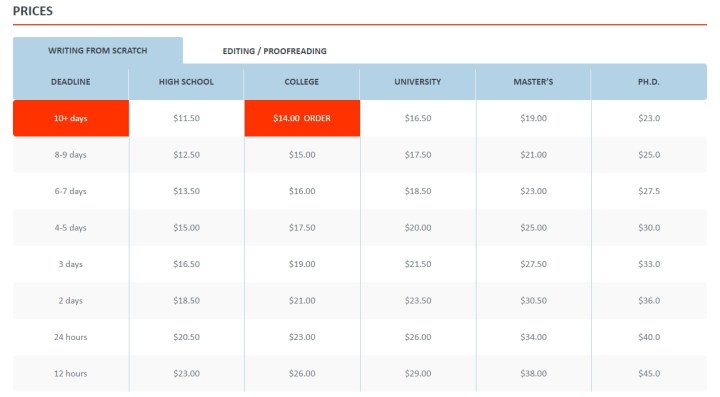Choose College 8-9 days $15.00
This screenshot has height=397, width=720.
[x=302, y=155]
